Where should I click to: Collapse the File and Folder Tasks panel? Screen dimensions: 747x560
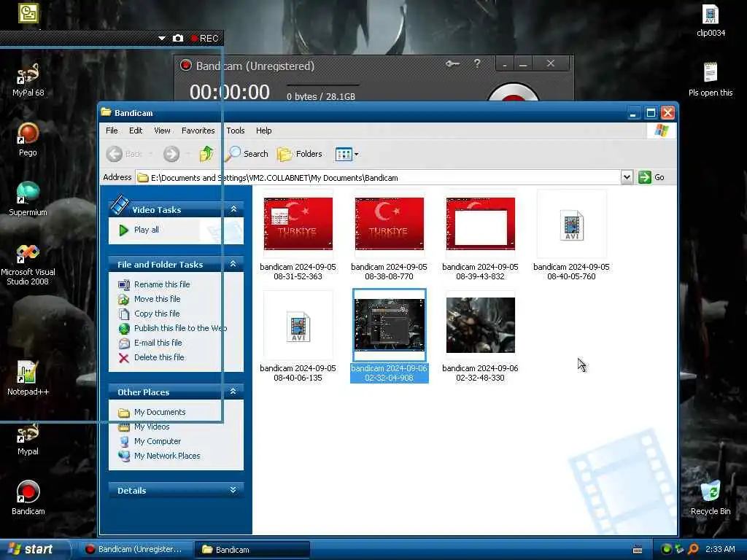pyautogui.click(x=233, y=264)
